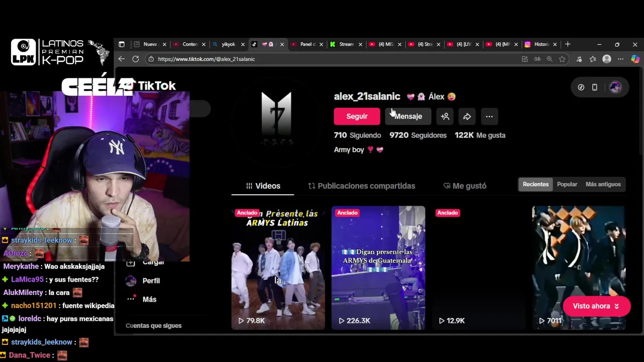Open the Copilot icon in browser toolbar
This screenshot has height=362, width=644.
pyautogui.click(x=635, y=59)
